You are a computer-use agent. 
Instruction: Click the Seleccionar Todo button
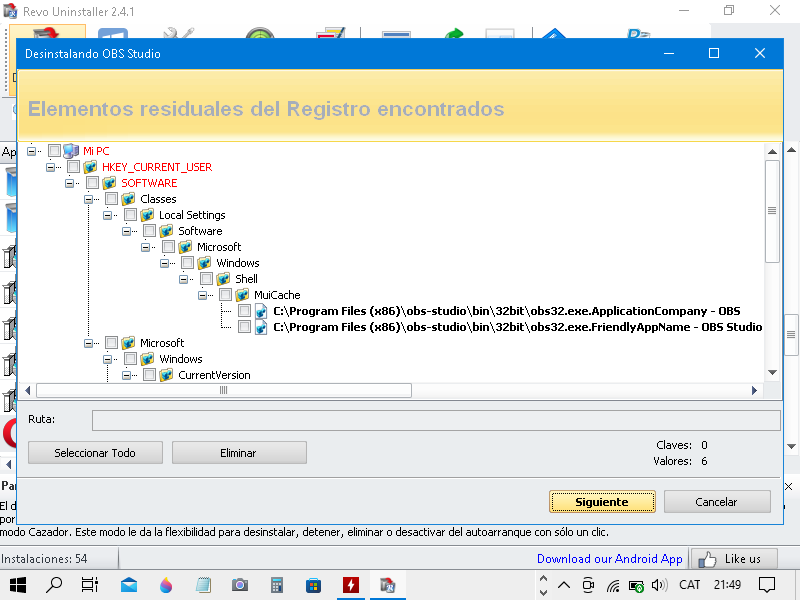[95, 453]
